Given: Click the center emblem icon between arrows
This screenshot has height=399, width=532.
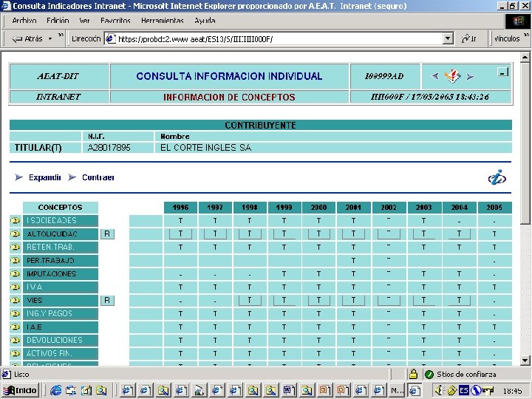Looking at the screenshot, I should click(453, 76).
